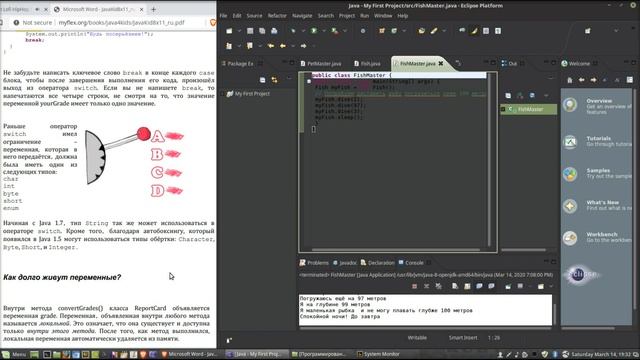Expand the My First Project tree node
The width and height of the screenshot is (640, 360).
pyautogui.click(x=223, y=94)
